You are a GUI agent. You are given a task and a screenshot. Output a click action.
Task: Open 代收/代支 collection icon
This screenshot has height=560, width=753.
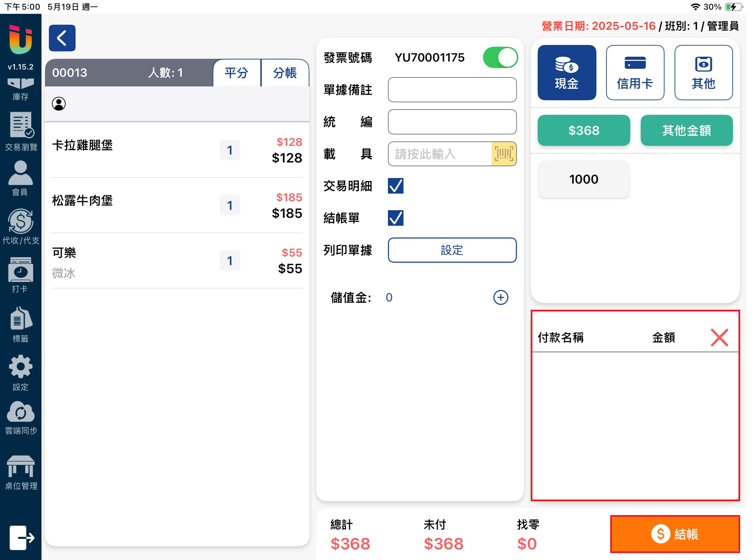[21, 226]
